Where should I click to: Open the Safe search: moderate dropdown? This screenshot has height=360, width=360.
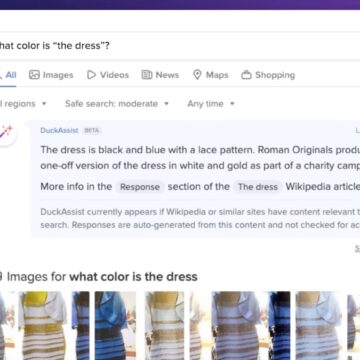[117, 104]
